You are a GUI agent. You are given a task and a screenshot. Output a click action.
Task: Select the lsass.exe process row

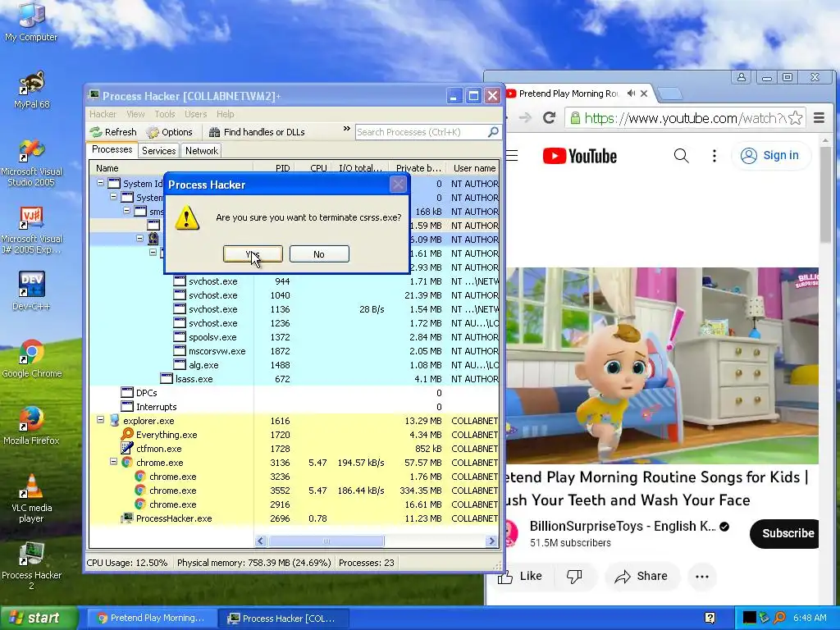click(x=294, y=379)
